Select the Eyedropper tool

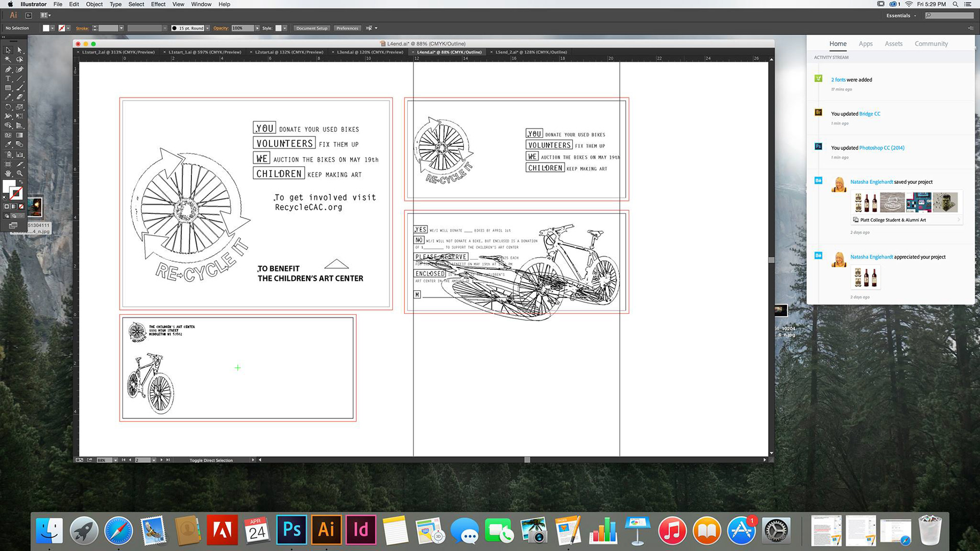pos(8,144)
